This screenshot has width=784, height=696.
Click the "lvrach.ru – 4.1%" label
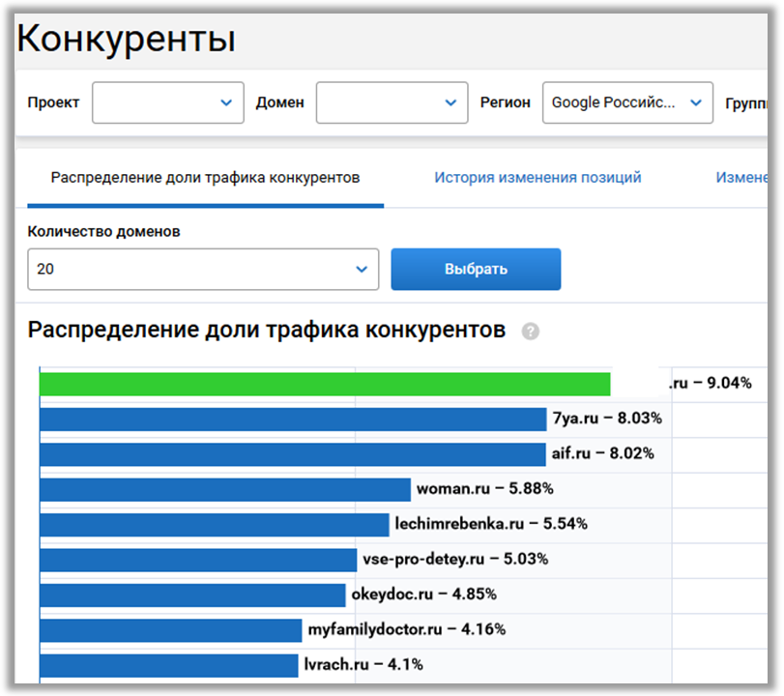click(x=363, y=664)
